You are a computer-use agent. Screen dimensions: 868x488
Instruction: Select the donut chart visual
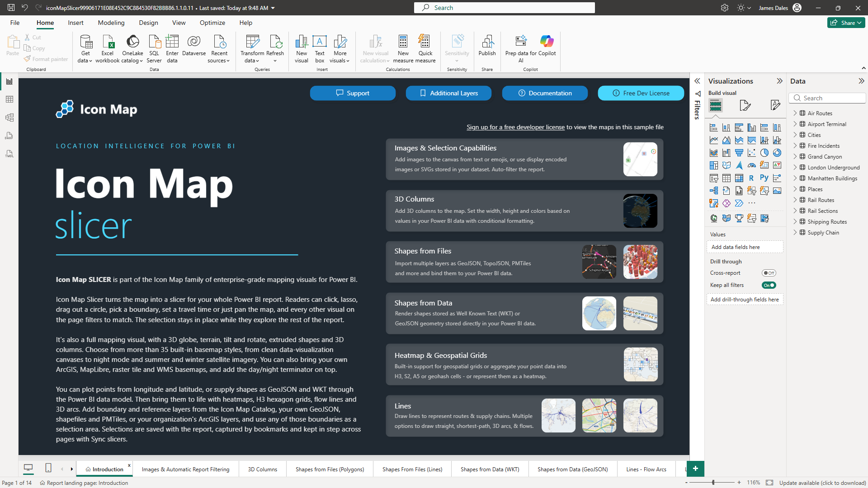pos(777,153)
